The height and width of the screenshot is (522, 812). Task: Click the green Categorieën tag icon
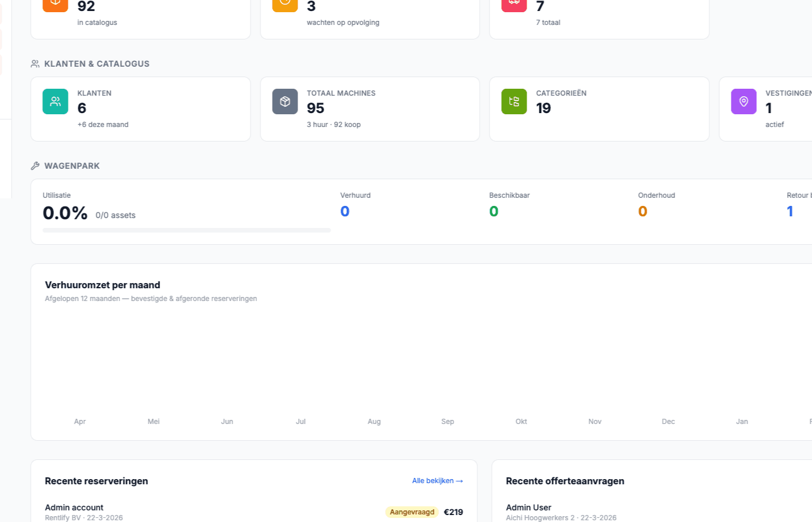[513, 101]
